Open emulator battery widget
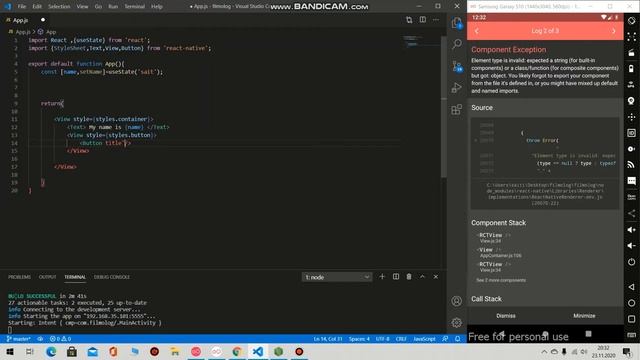 631,69
